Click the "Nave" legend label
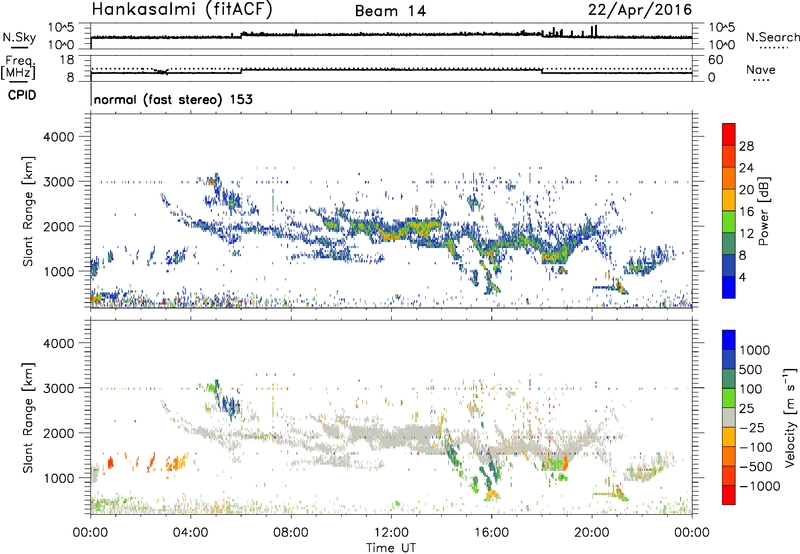The height and width of the screenshot is (554, 800). click(761, 69)
